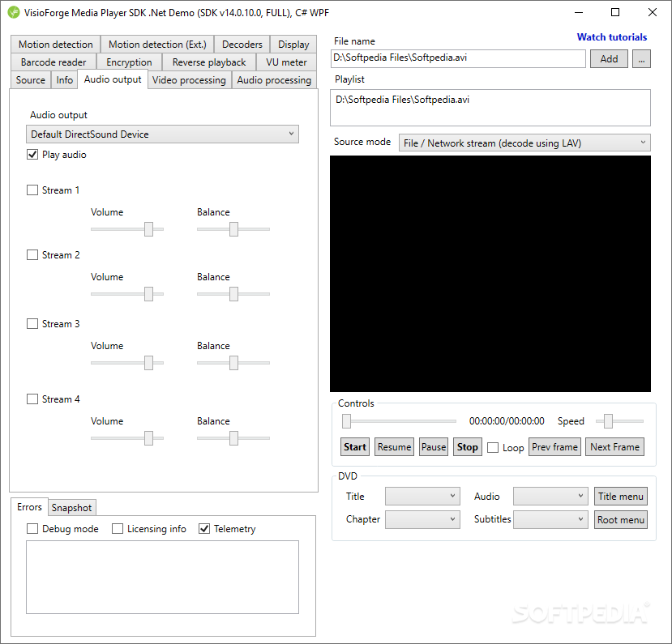Viewport: 672px width, 644px height.
Task: Disable the Telemetry checkbox
Action: tap(204, 529)
